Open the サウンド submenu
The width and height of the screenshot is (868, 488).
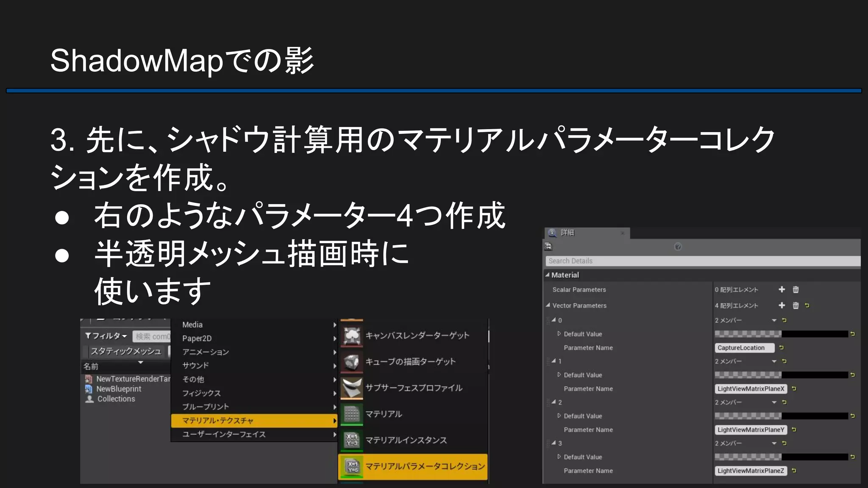(x=254, y=366)
